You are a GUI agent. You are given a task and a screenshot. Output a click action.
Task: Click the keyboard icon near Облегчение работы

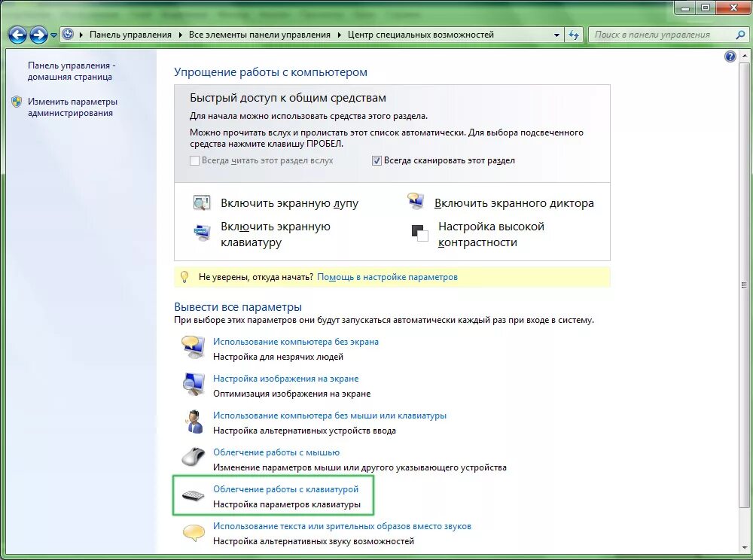pyautogui.click(x=193, y=495)
